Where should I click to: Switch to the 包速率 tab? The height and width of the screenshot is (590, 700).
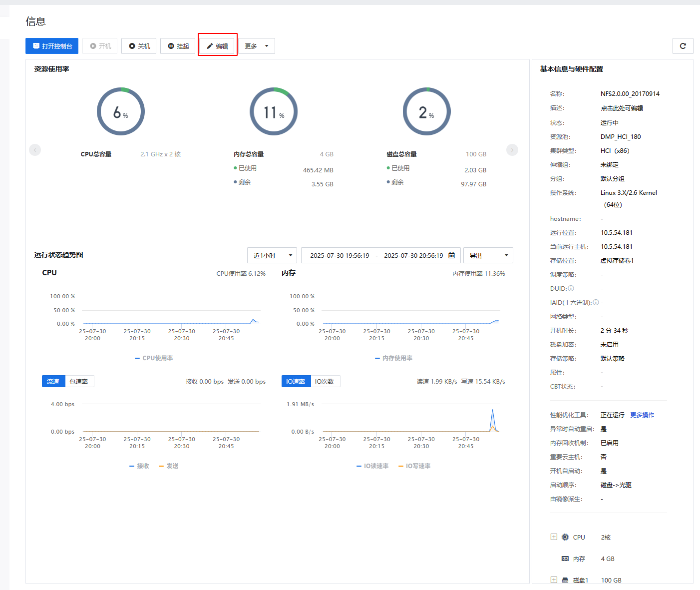[x=79, y=381]
